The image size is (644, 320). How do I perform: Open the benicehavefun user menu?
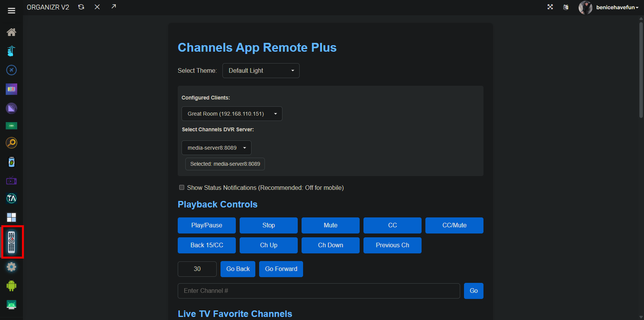click(616, 7)
